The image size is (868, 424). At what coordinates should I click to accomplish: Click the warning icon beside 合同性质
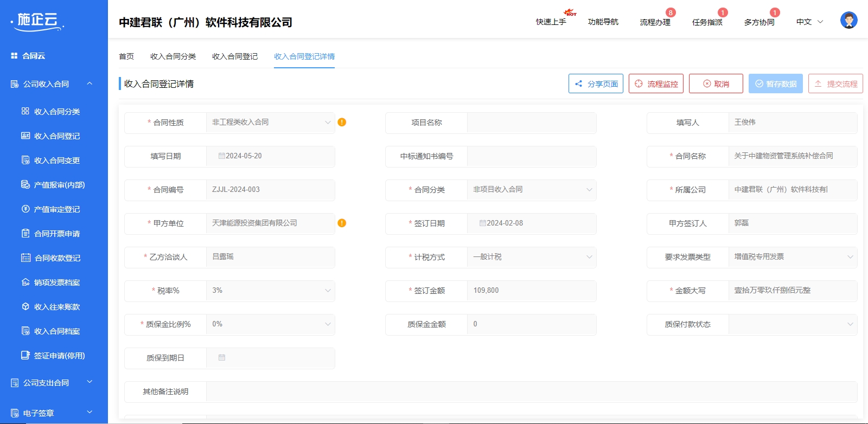[x=342, y=122]
